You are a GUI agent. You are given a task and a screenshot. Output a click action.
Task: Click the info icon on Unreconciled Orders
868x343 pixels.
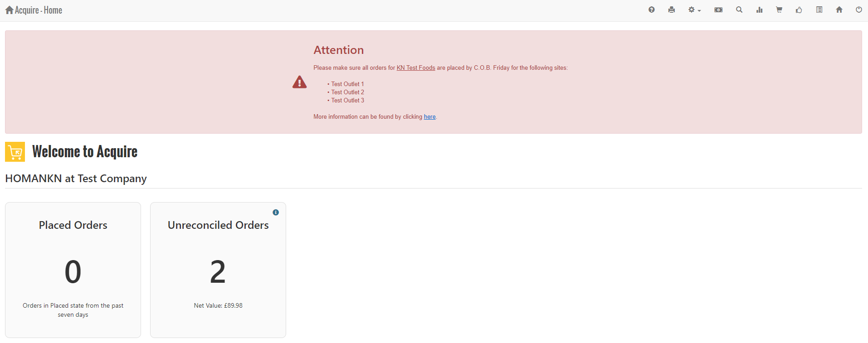pyautogui.click(x=276, y=213)
